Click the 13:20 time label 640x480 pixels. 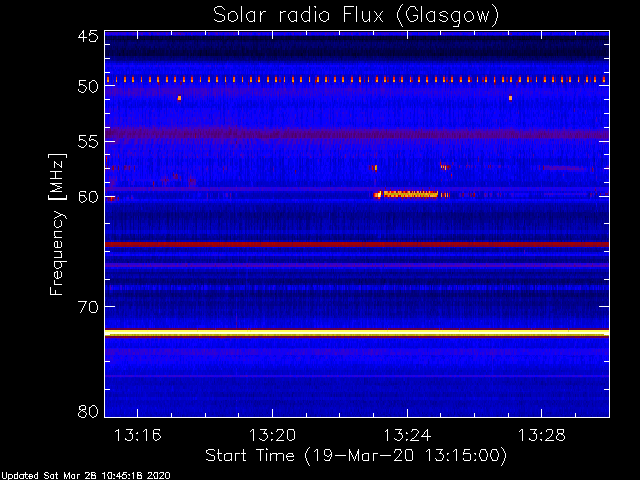coord(272,435)
